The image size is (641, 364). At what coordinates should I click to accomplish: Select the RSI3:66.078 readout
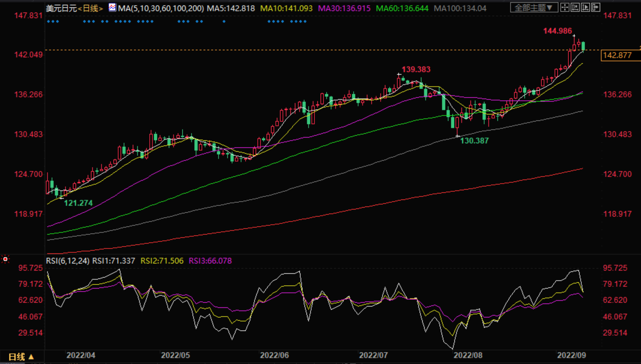click(210, 261)
